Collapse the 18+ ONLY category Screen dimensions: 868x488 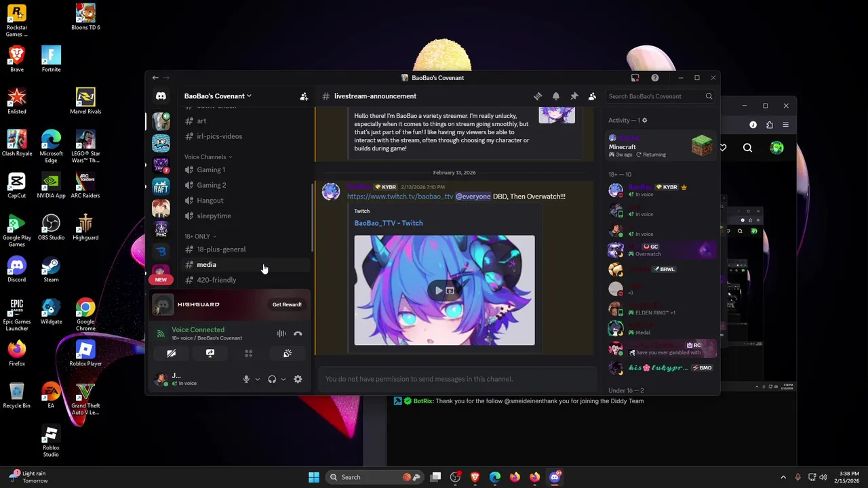[200, 237]
